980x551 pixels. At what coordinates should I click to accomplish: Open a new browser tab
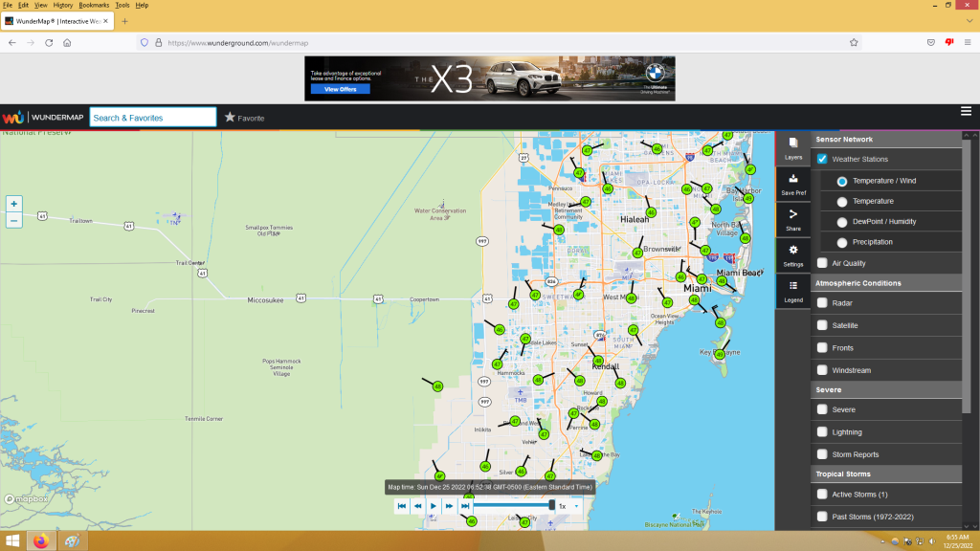(x=124, y=21)
